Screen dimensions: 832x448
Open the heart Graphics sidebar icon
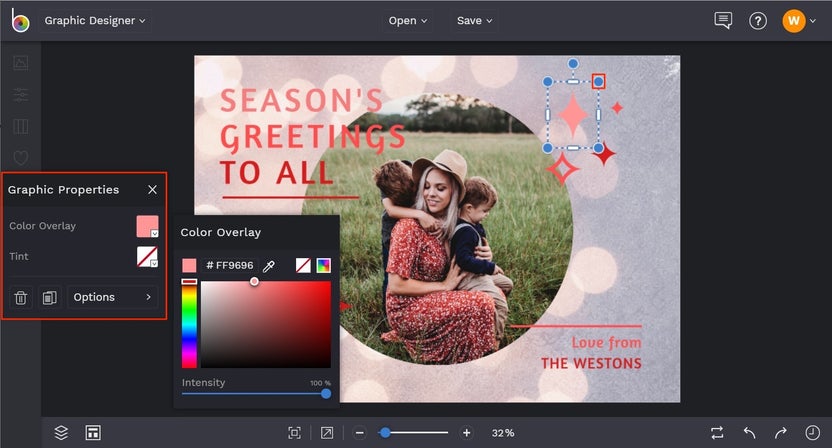click(21, 158)
